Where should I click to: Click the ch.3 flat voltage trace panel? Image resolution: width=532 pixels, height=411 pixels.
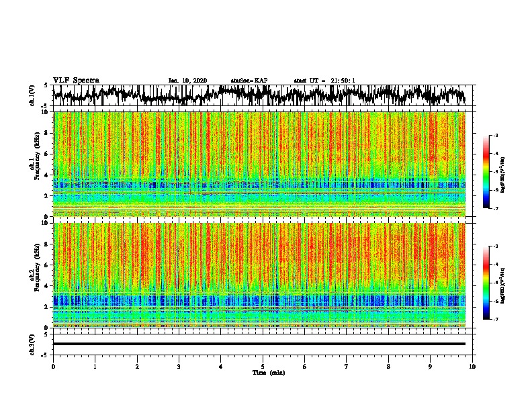tap(263, 345)
